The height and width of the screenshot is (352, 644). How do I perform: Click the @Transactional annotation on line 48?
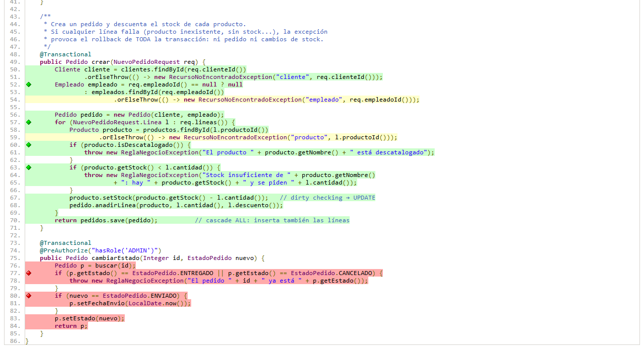(65, 54)
